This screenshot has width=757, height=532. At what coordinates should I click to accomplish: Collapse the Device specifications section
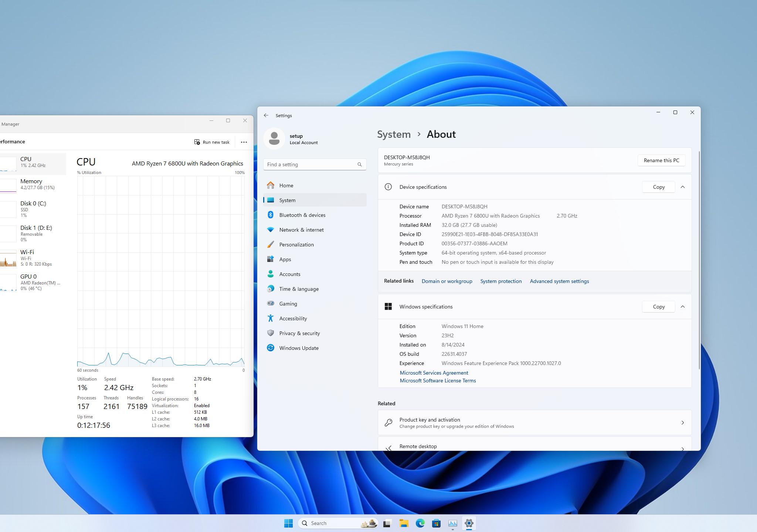tap(683, 187)
